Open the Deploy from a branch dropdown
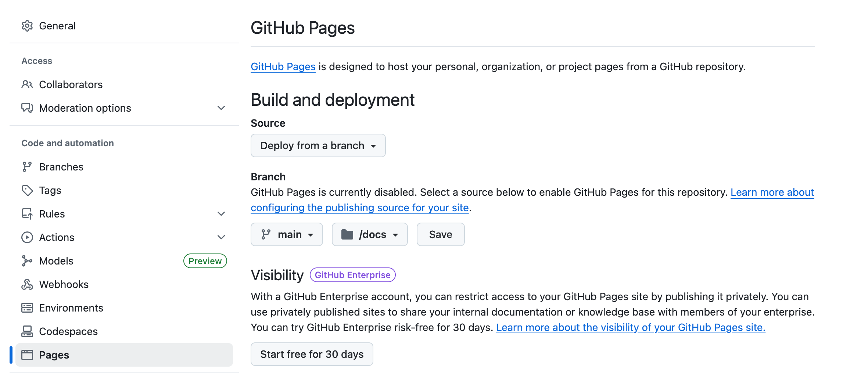The image size is (868, 385). click(x=318, y=145)
